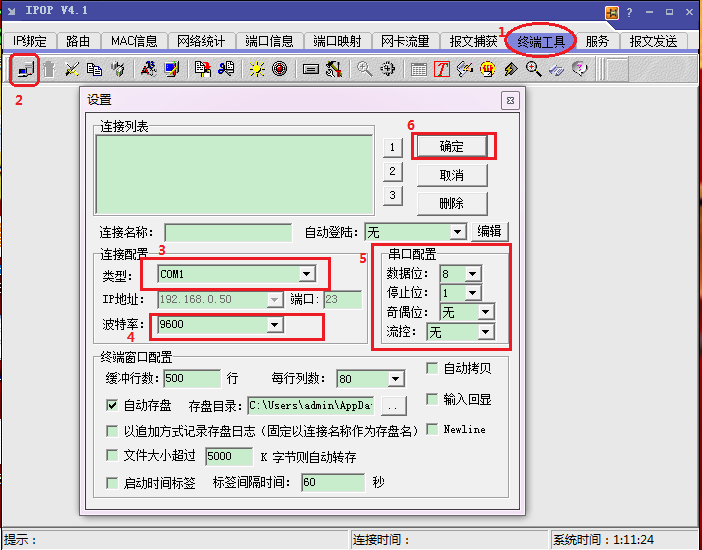Click the red circular record icon
Image resolution: width=702 pixels, height=550 pixels.
279,69
